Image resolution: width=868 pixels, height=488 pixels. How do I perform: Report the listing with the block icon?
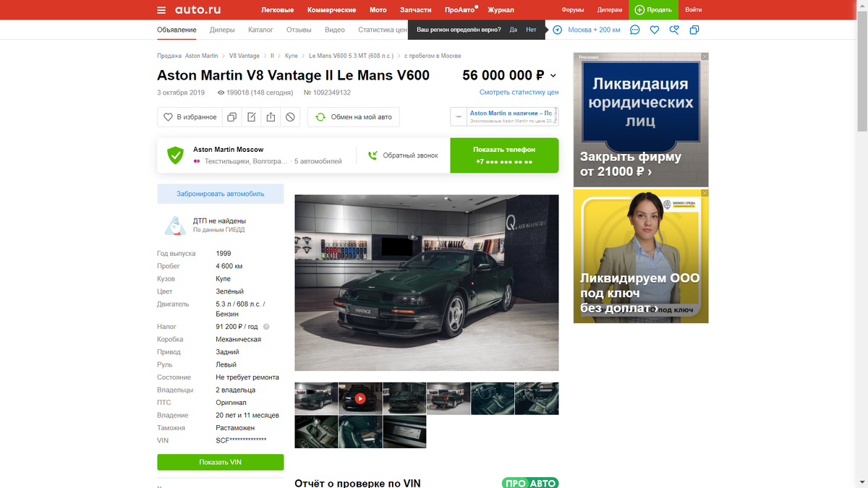pos(290,117)
